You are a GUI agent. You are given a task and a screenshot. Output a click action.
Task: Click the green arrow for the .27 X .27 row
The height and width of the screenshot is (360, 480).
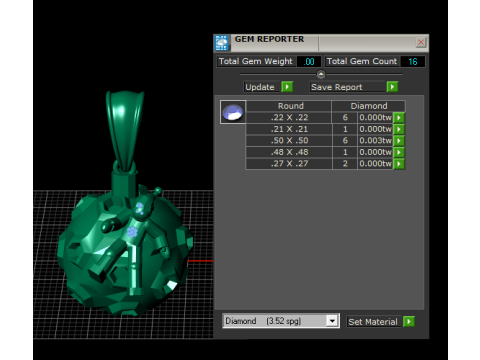coord(399,164)
